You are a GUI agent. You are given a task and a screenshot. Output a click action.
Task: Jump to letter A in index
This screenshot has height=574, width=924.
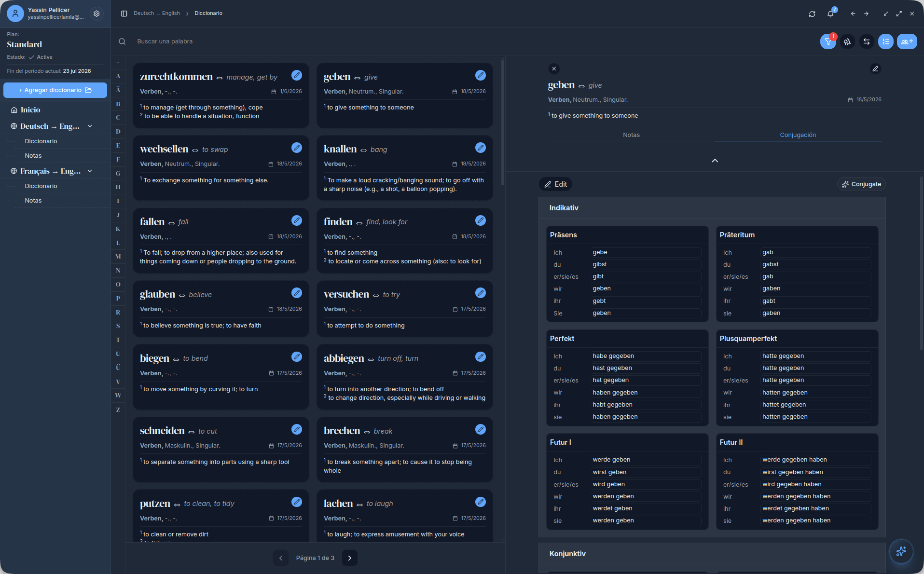[118, 76]
